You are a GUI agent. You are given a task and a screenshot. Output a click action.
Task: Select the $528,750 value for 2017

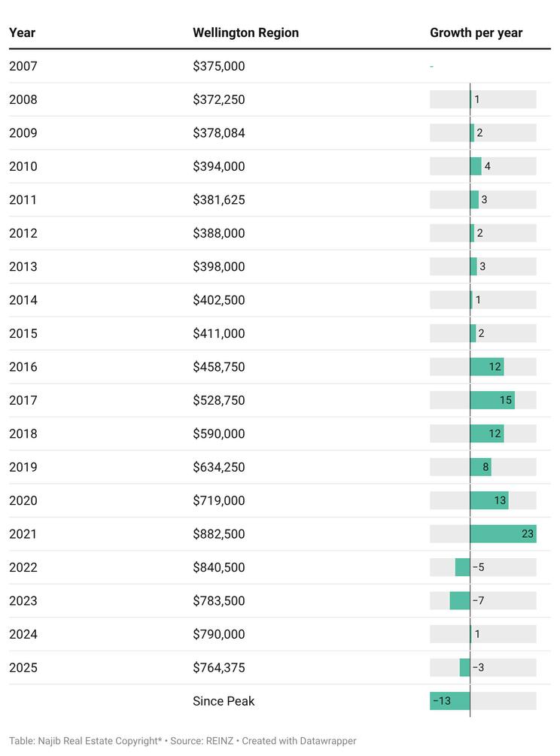(x=219, y=400)
